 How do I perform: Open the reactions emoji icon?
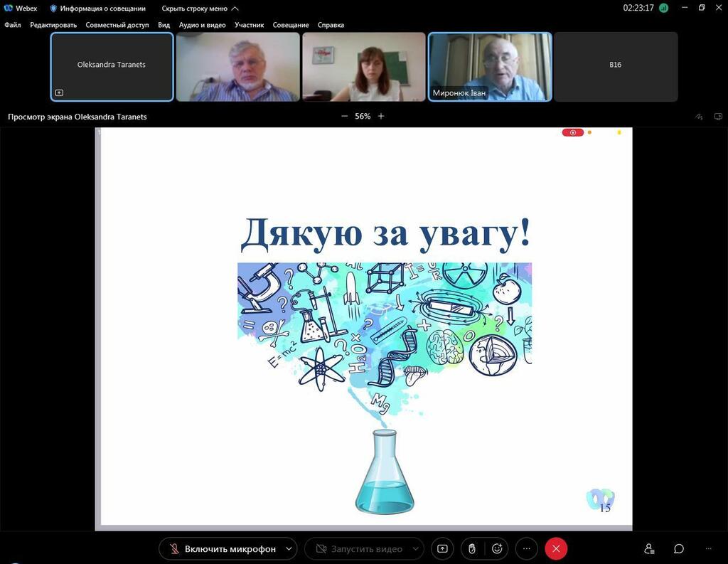coord(497,548)
